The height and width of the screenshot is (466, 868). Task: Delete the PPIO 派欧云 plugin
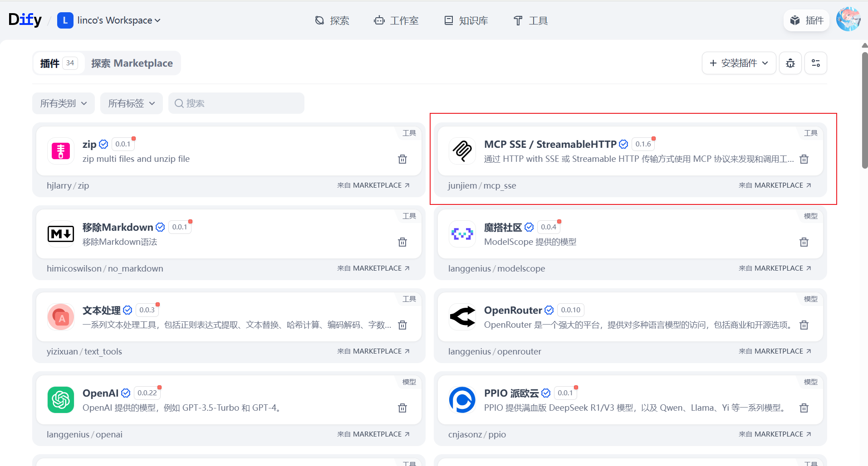804,408
